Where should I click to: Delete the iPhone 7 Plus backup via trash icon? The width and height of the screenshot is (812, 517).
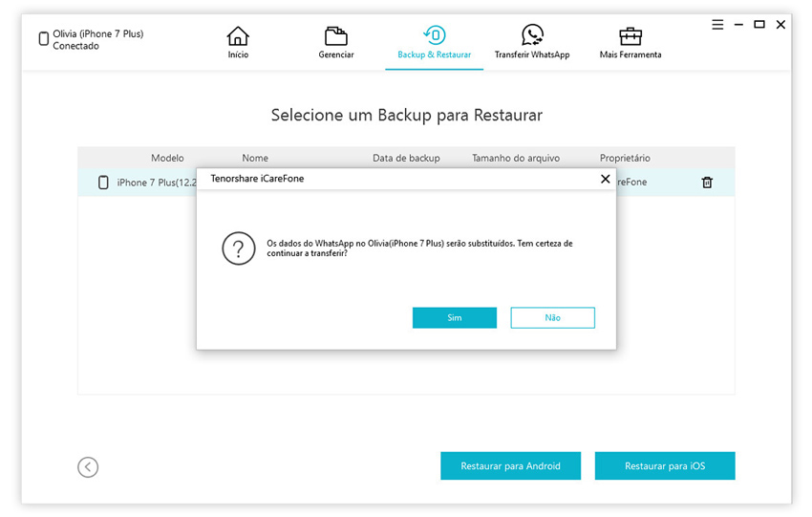pos(707,183)
